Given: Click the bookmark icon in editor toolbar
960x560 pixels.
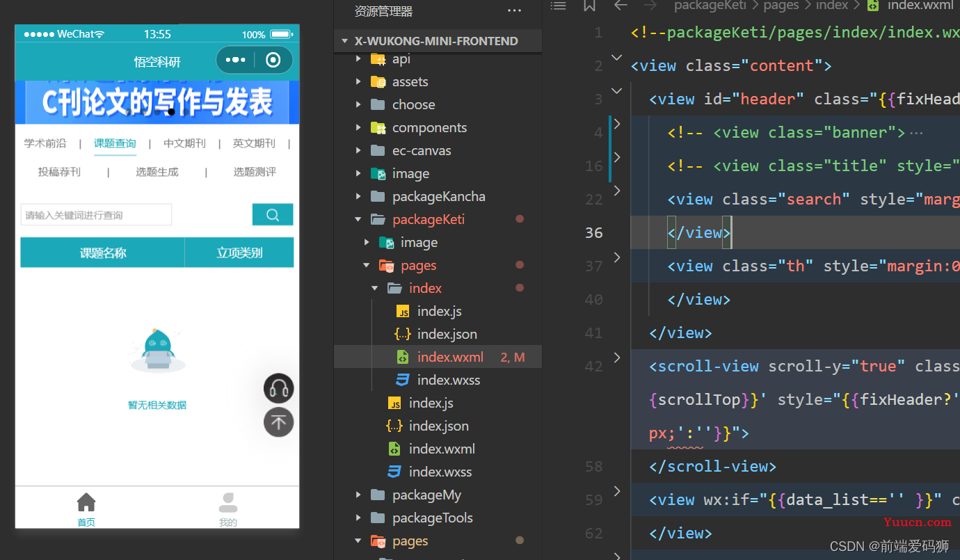Looking at the screenshot, I should point(590,6).
